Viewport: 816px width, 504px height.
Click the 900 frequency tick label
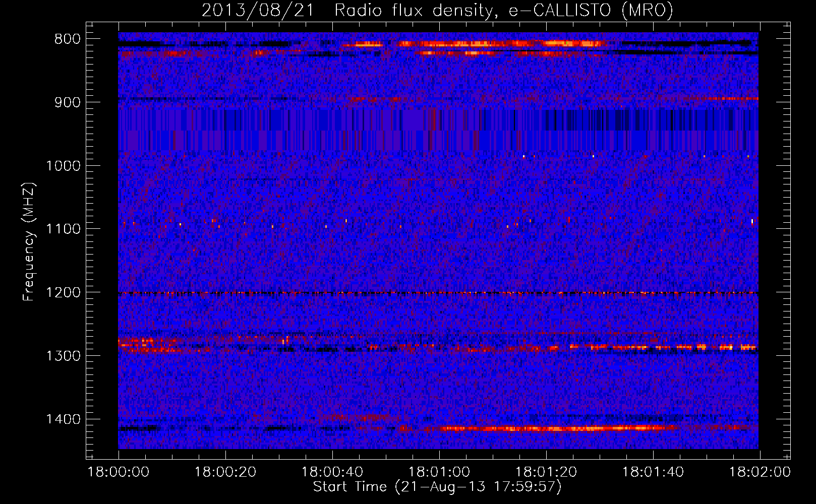(68, 102)
